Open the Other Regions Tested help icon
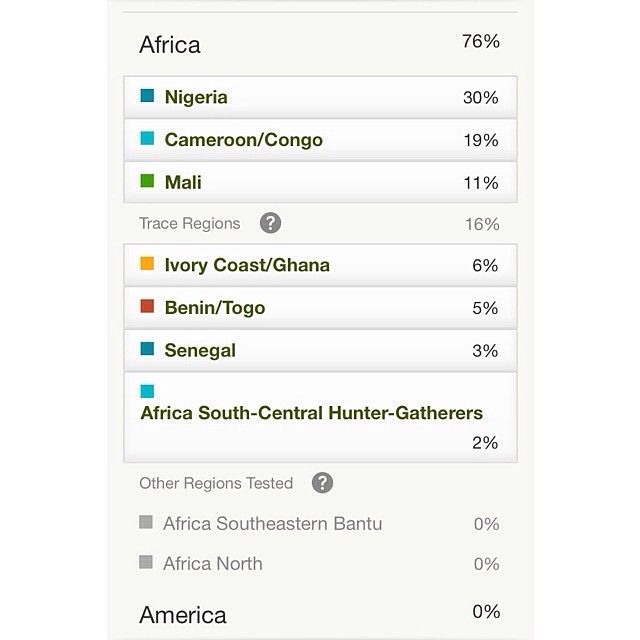The image size is (640, 640). click(x=322, y=482)
